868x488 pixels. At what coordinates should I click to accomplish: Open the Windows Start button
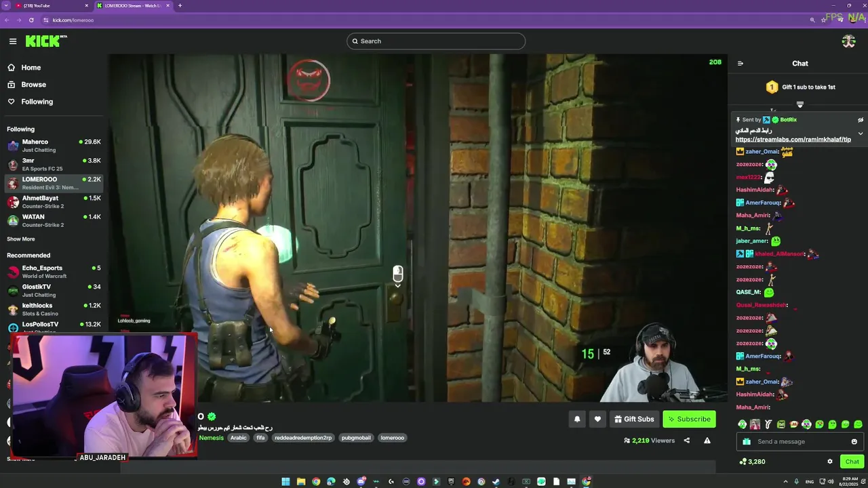coord(285,482)
